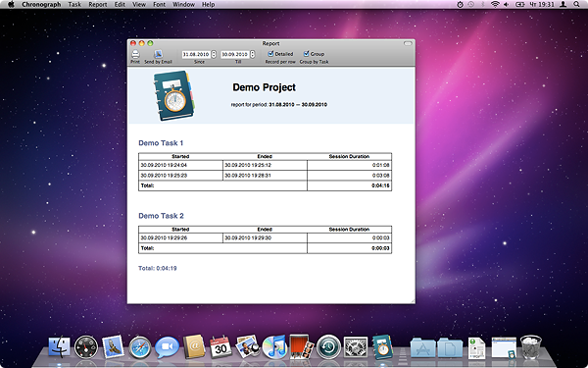Click start time 30.09.2010 19:25:23
The width and height of the screenshot is (588, 368).
[x=164, y=176]
